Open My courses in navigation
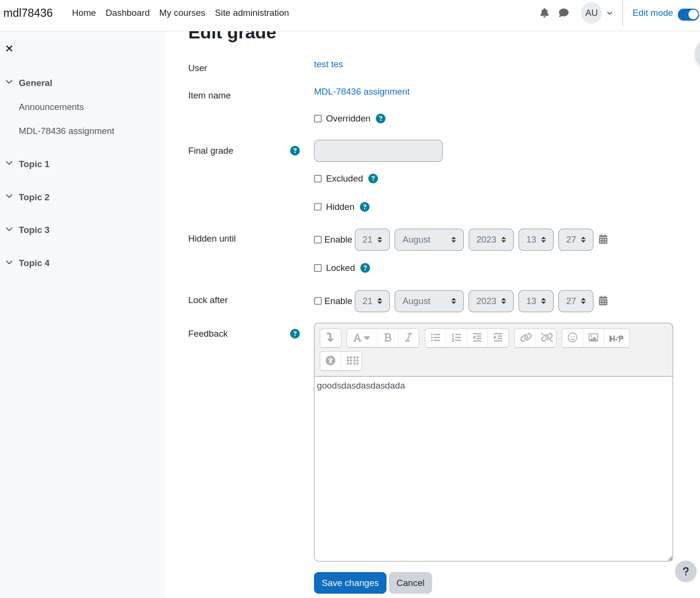The image size is (700, 598). tap(182, 13)
